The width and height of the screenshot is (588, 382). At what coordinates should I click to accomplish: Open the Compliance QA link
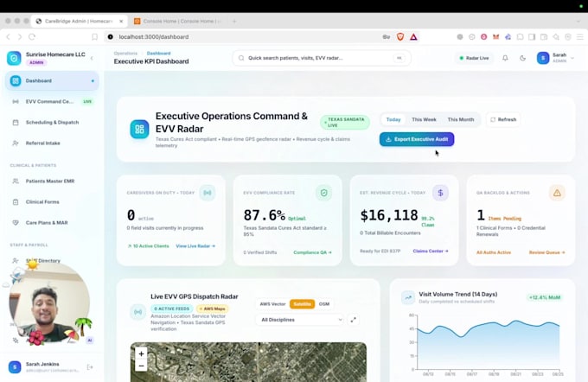312,252
